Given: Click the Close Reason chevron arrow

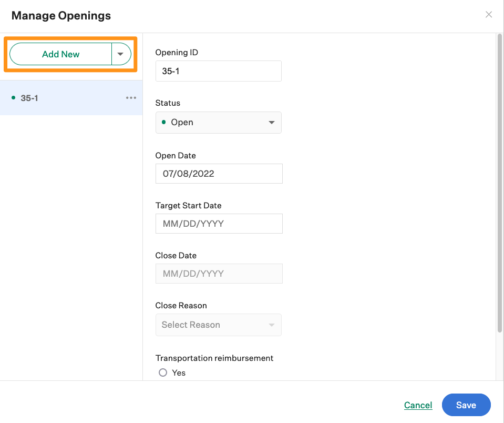Looking at the screenshot, I should click(x=272, y=325).
